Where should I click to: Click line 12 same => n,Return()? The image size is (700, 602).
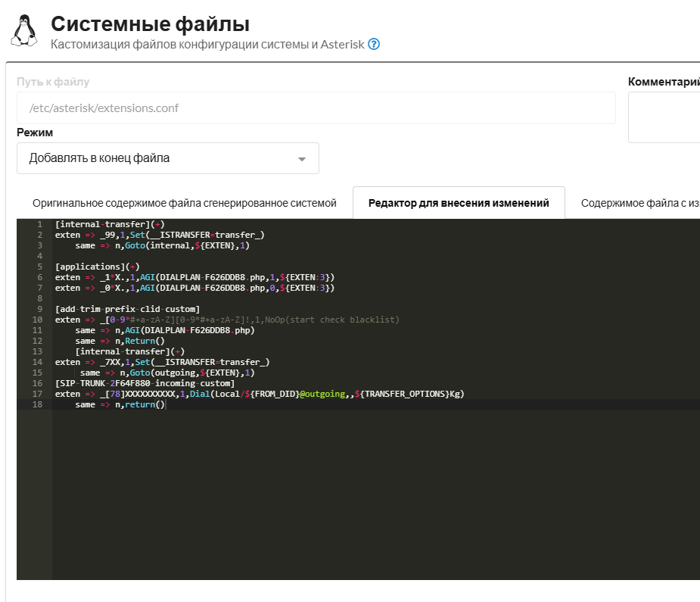[x=120, y=341]
